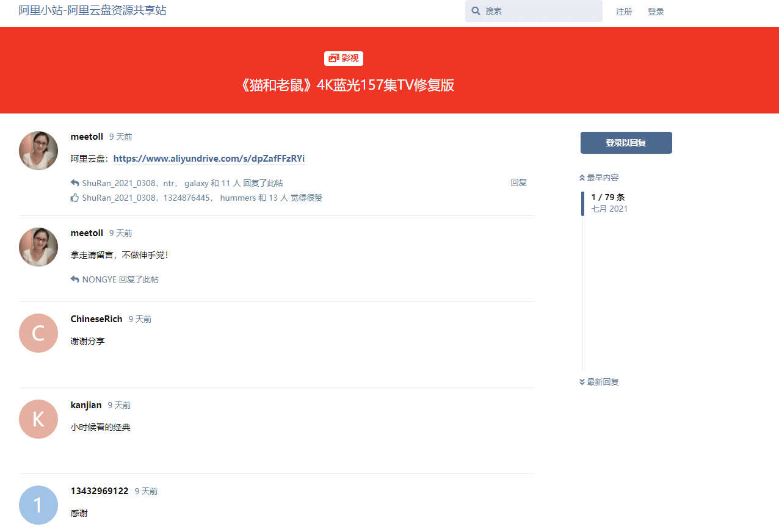Open kanjian's K avatar icon
779x532 pixels.
point(38,419)
